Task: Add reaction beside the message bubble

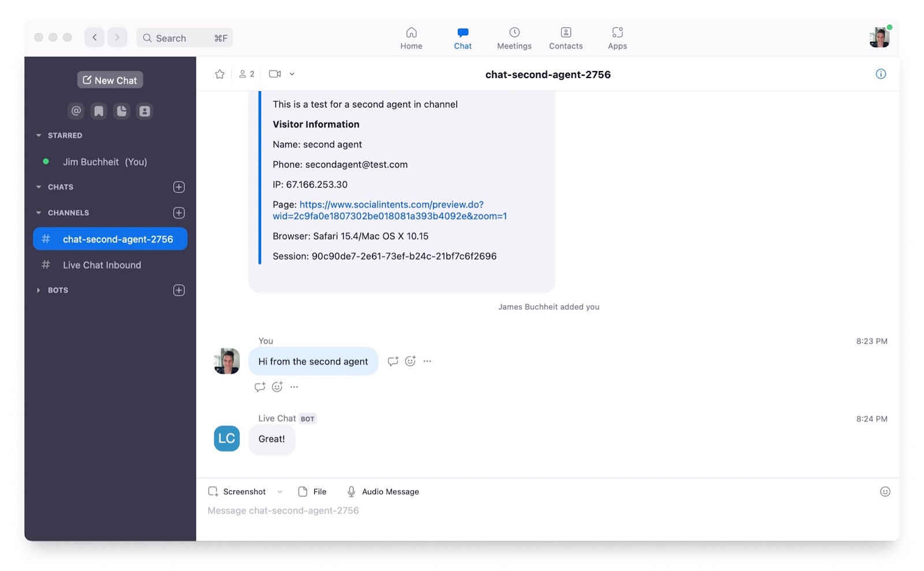Action: pos(410,361)
